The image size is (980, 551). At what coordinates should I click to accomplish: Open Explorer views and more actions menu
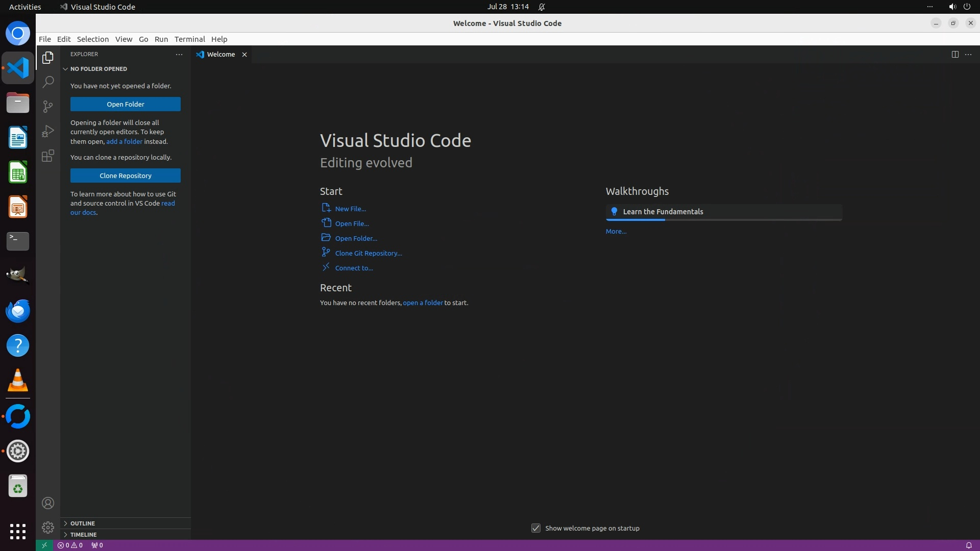[x=179, y=54]
